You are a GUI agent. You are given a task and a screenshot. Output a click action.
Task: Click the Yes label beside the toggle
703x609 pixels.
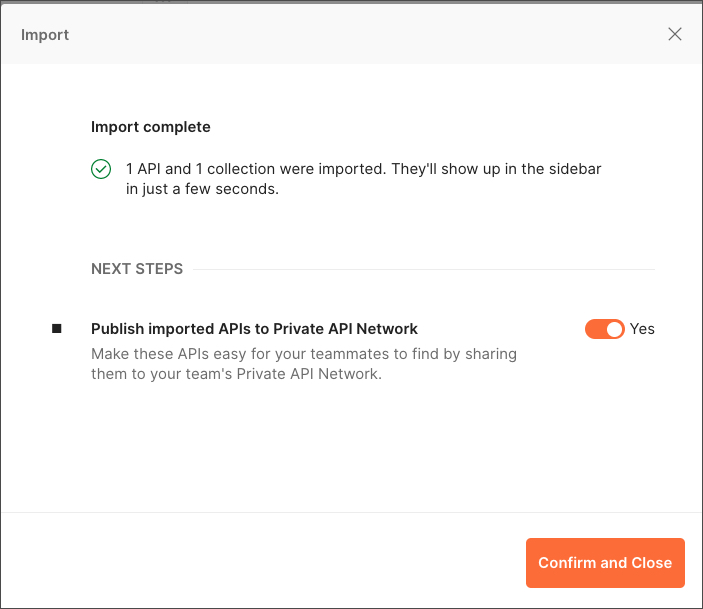click(x=642, y=329)
